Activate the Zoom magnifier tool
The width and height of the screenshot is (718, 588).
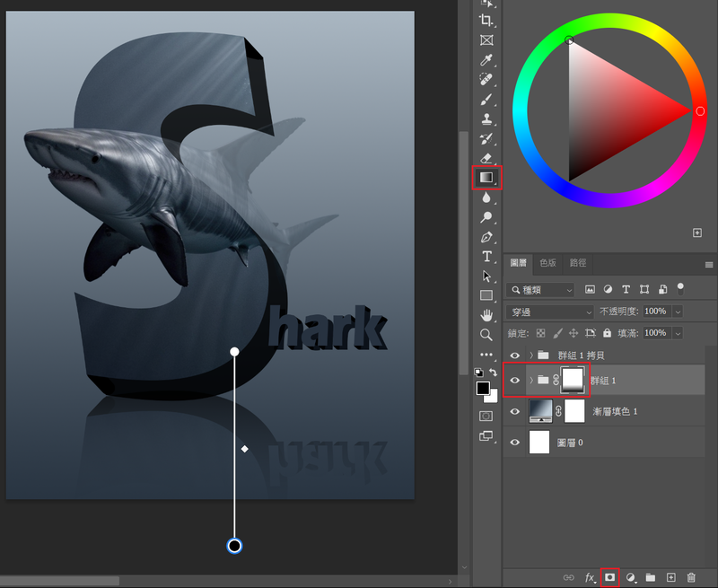pos(486,335)
